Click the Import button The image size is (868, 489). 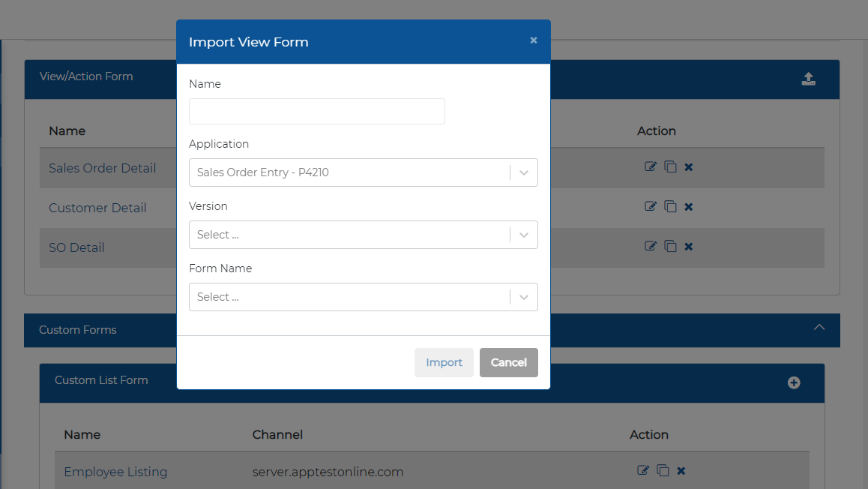(444, 362)
